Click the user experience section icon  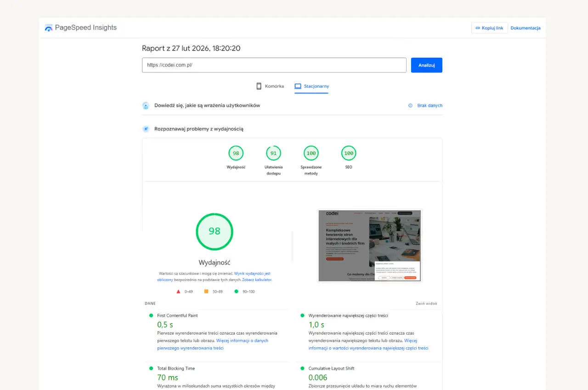coord(146,106)
